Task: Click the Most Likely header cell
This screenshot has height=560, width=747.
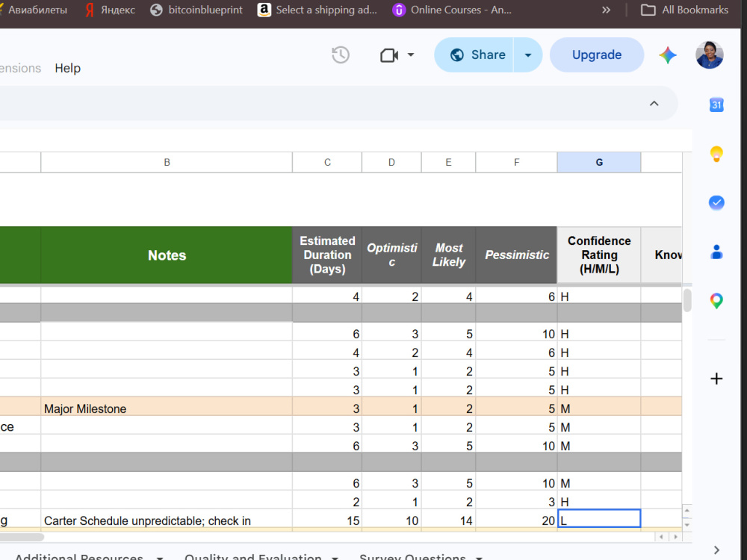Action: [448, 255]
